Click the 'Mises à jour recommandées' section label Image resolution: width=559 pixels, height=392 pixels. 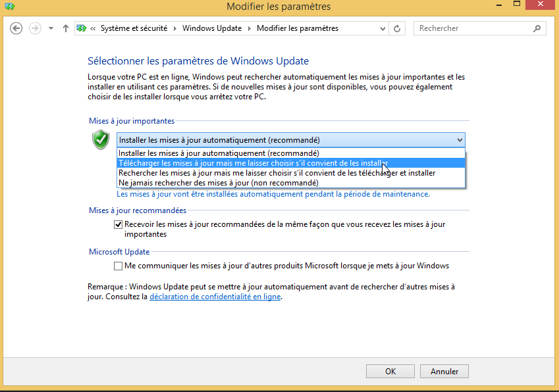coord(138,210)
